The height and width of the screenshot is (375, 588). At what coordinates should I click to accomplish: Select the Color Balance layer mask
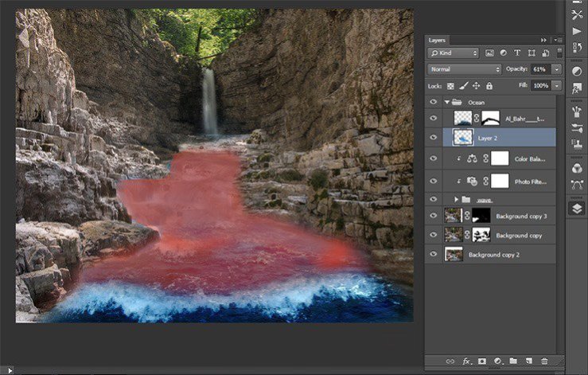(x=500, y=158)
